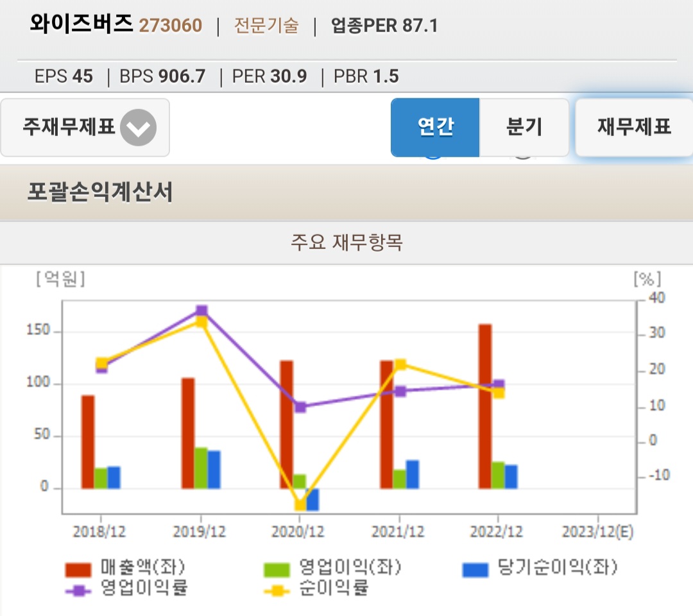
Task: Click the 전문기술 sector link
Action: 266,26
